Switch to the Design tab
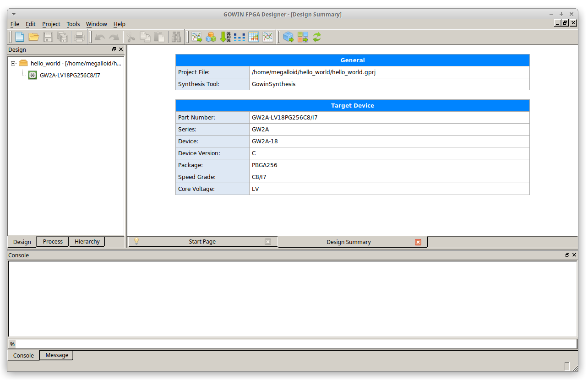The width and height of the screenshot is (588, 380). (22, 242)
